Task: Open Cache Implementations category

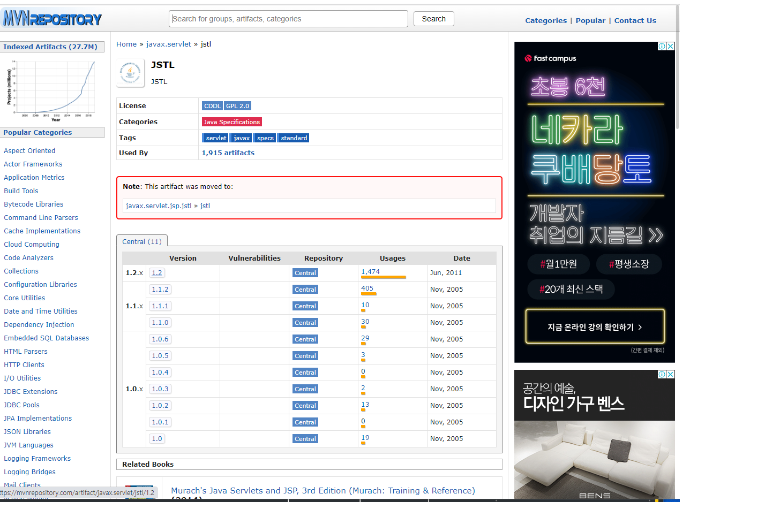Action: coord(42,231)
